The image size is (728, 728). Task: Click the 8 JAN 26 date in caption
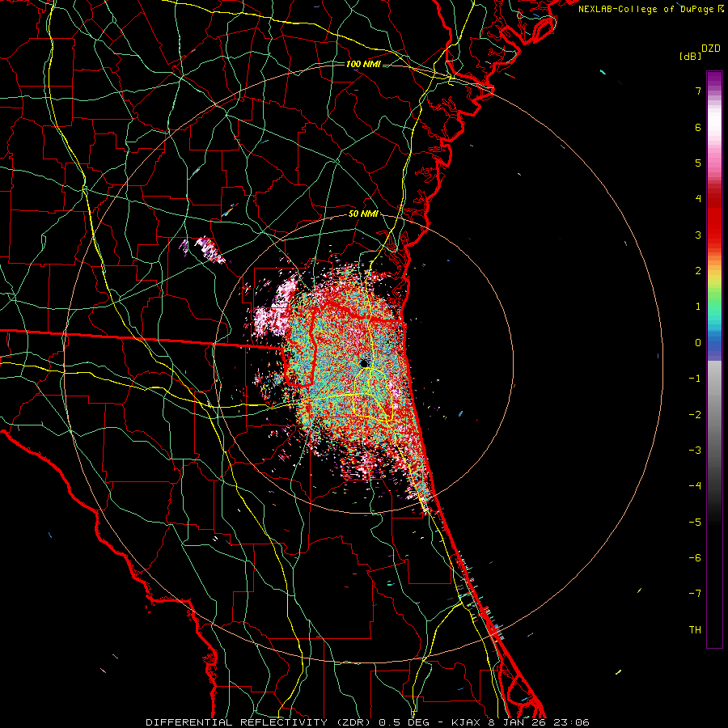click(518, 722)
